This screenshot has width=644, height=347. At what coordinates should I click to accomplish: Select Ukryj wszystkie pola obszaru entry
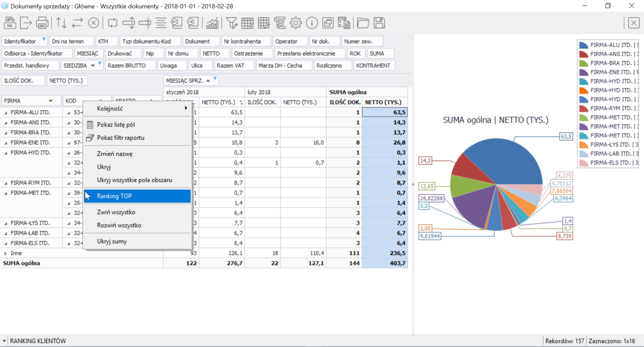pos(137,180)
